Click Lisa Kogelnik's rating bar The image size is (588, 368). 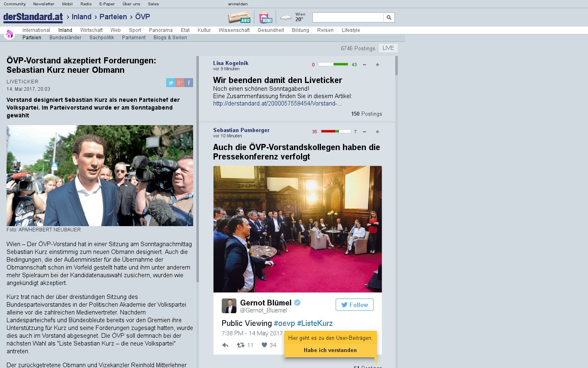click(x=333, y=64)
